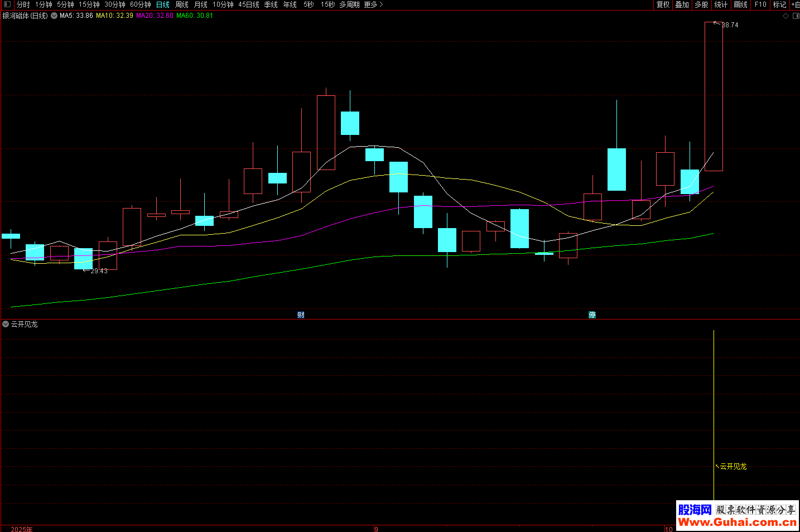Click the left panel toggle icon
The height and width of the screenshot is (532, 800).
(x=7, y=4)
